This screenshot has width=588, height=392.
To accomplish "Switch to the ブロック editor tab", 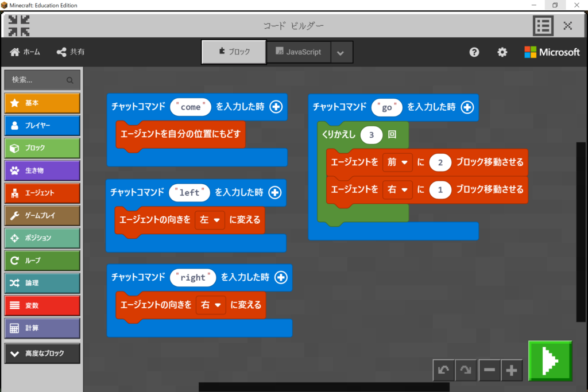I will (x=234, y=52).
